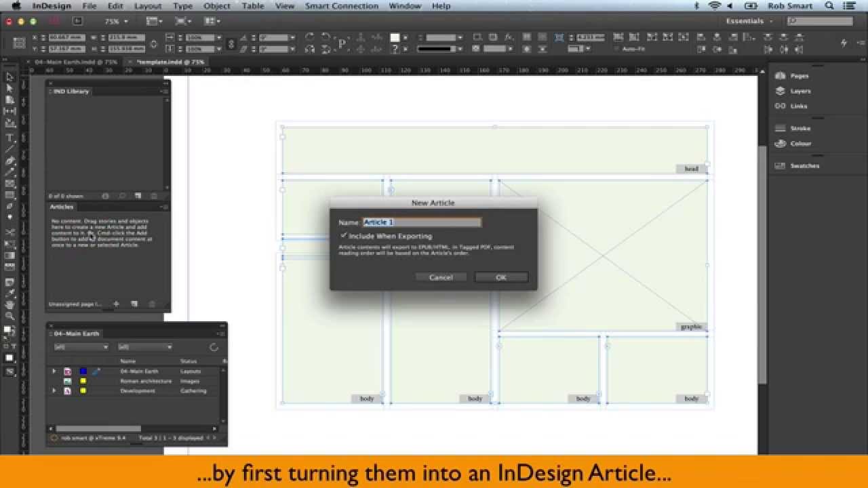
Task: Toggle the Auto-Fit checkbox
Action: point(616,49)
